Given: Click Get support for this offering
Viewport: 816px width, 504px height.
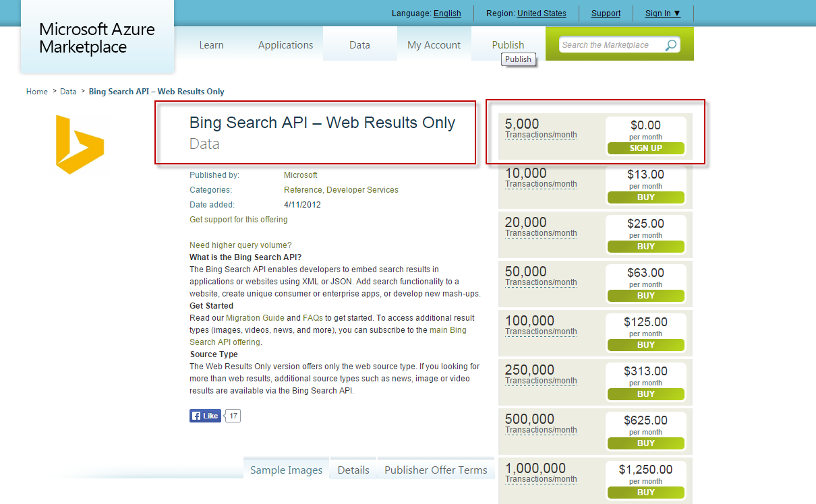Looking at the screenshot, I should (239, 220).
